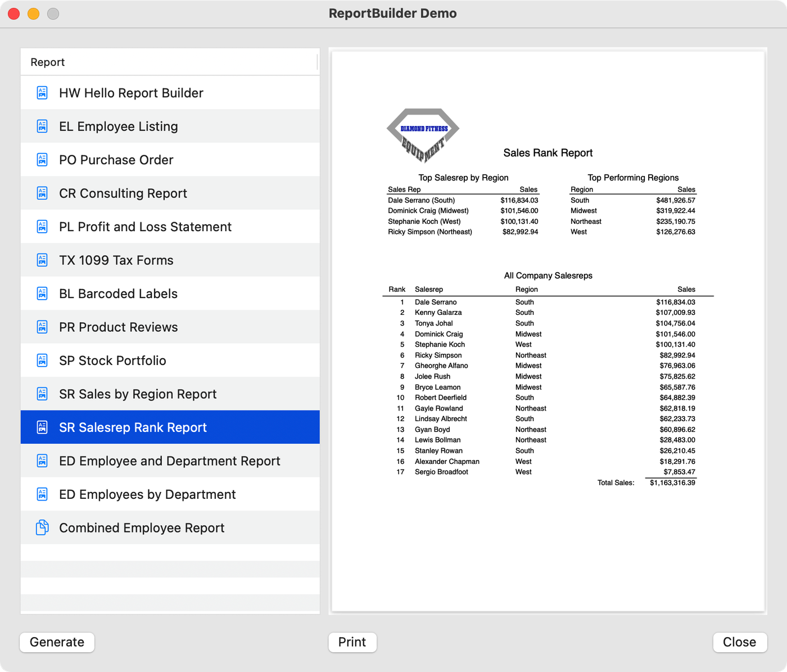Minimize the ReportBuilder Demo window
787x672 pixels.
[x=33, y=13]
